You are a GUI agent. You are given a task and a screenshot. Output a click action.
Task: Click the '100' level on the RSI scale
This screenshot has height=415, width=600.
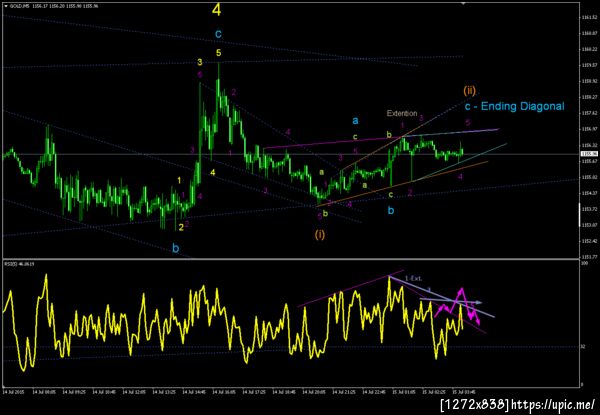(x=584, y=264)
